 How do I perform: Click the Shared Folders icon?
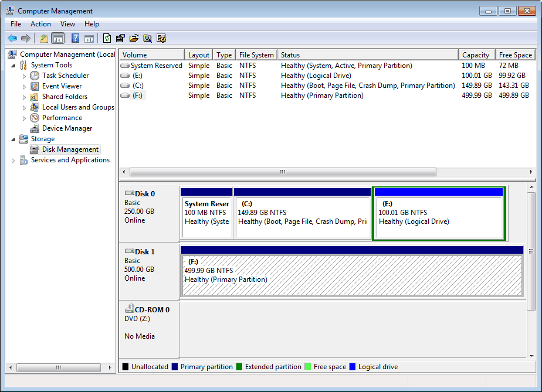tap(34, 97)
